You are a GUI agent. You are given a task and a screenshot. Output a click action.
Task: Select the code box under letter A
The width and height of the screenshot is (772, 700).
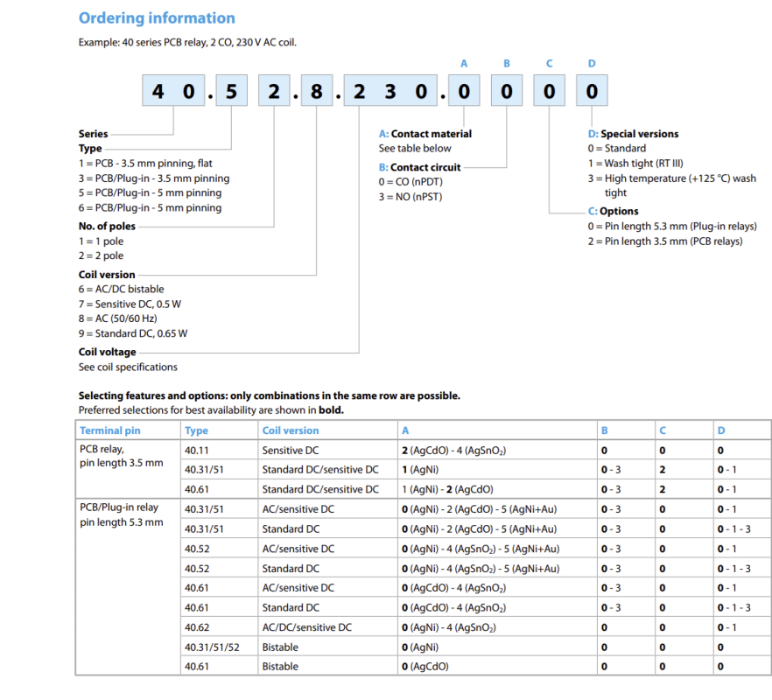(464, 92)
